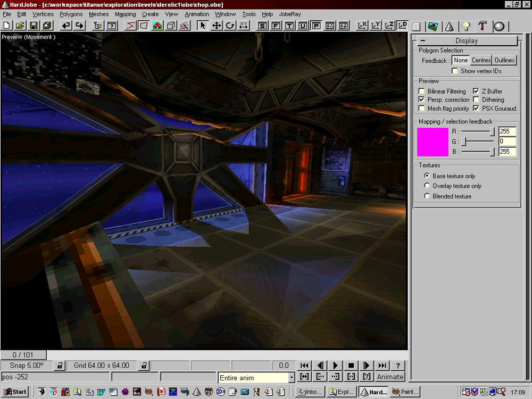The width and height of the screenshot is (532, 399).
Task: Select the arrow pointer tool
Action: 203,26
